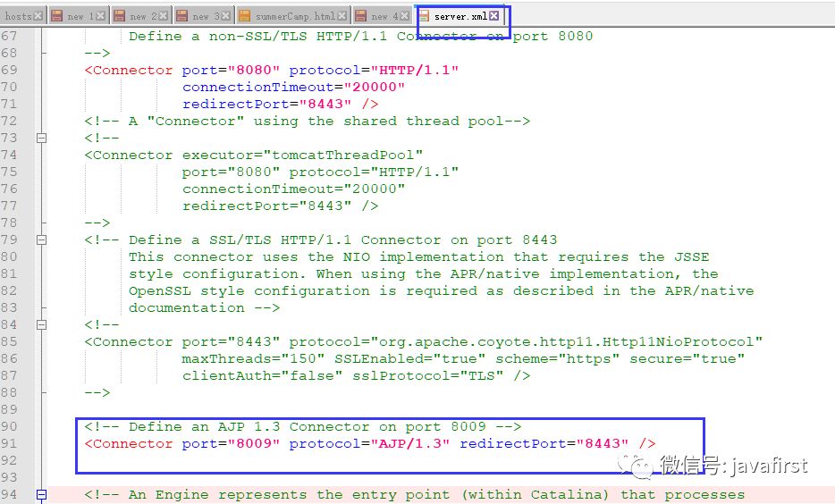Switch to the new 1 tab

click(80, 16)
